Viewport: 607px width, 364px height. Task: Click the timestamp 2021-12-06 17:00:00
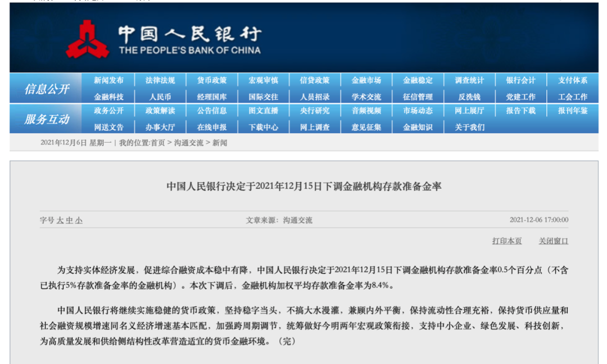(539, 220)
